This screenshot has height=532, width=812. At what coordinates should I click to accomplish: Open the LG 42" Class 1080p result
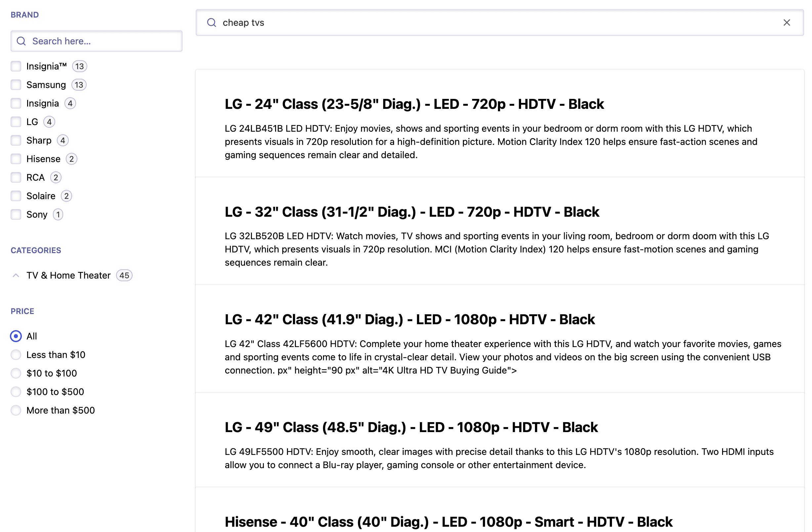click(x=409, y=320)
